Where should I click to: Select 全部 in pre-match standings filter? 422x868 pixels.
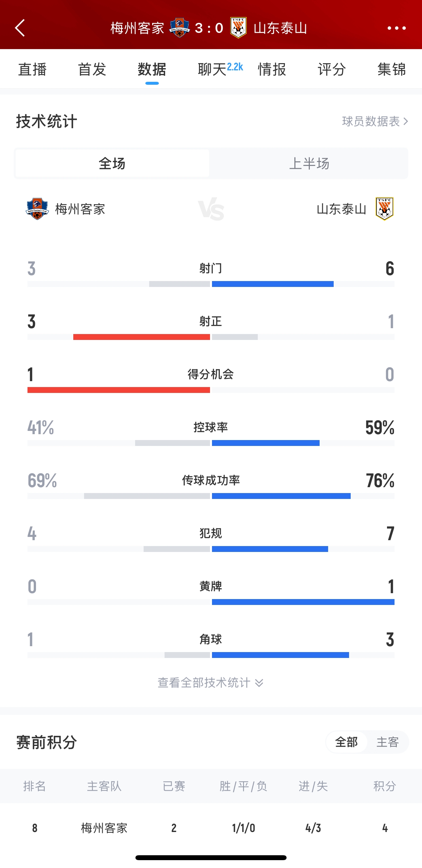pos(346,742)
